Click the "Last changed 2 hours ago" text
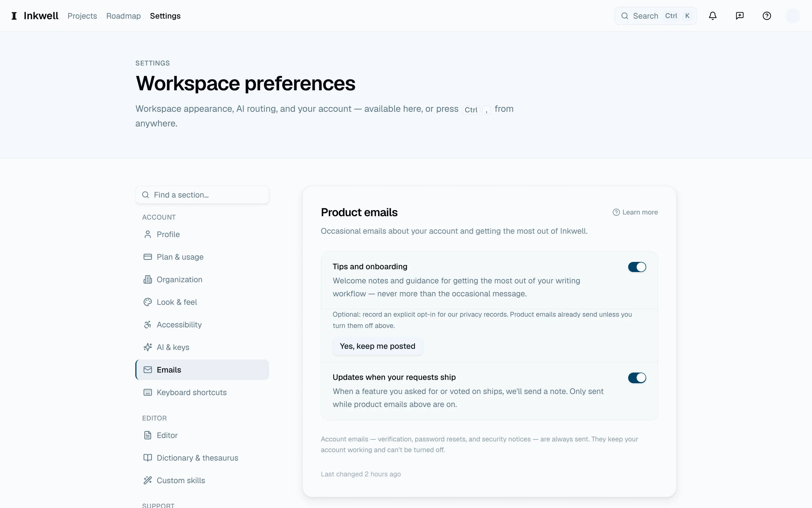Viewport: 812px width, 508px height. point(361,474)
